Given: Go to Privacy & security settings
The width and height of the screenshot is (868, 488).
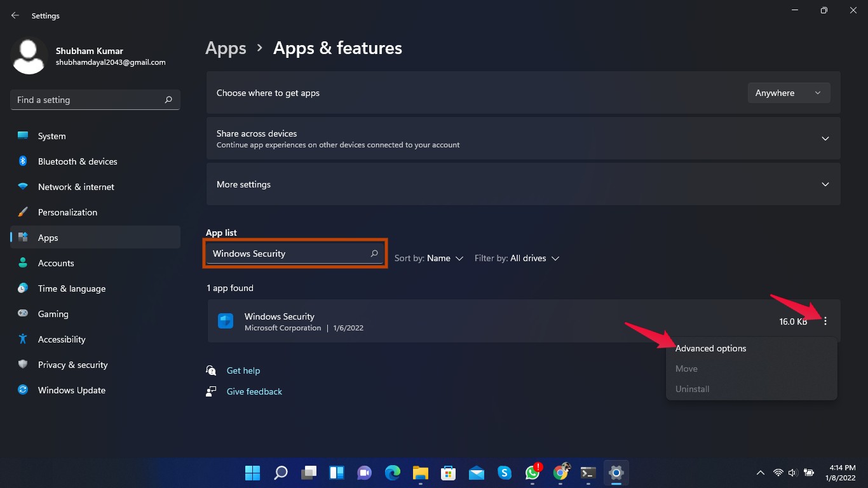Looking at the screenshot, I should point(95,365).
